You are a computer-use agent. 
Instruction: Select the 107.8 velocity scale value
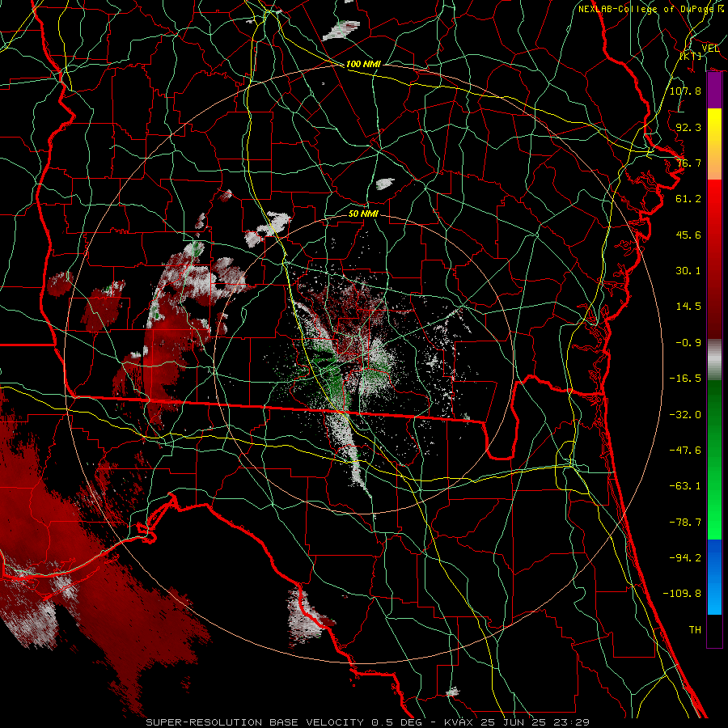685,91
